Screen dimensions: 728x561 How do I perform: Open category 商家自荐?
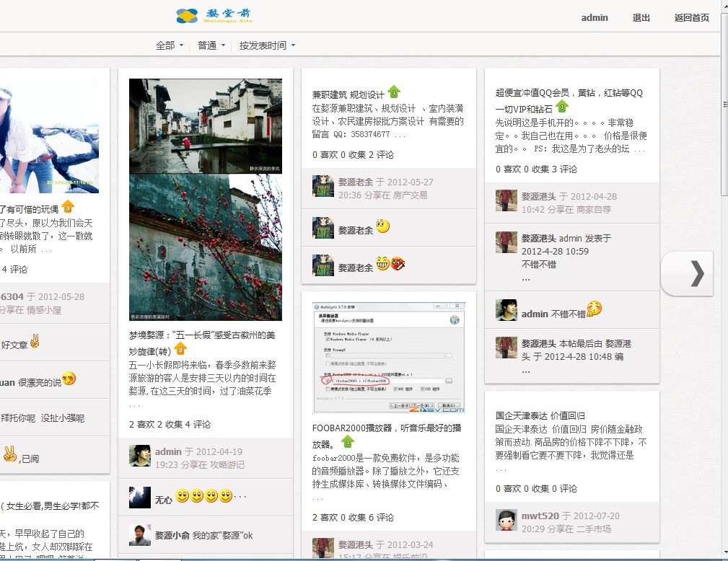point(593,209)
